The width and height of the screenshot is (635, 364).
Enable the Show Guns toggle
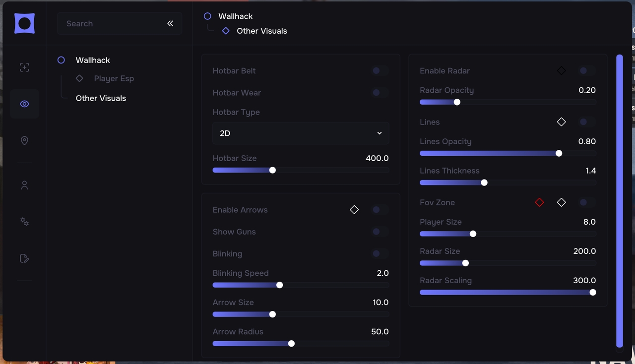click(x=380, y=232)
